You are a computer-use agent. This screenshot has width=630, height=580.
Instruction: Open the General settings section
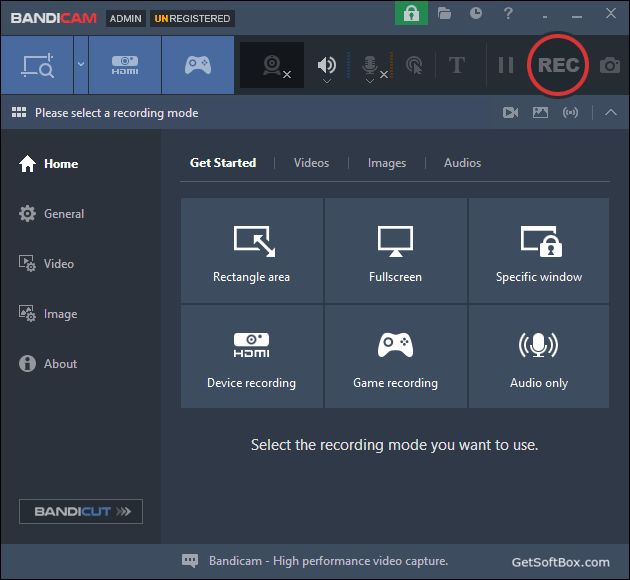(x=51, y=214)
